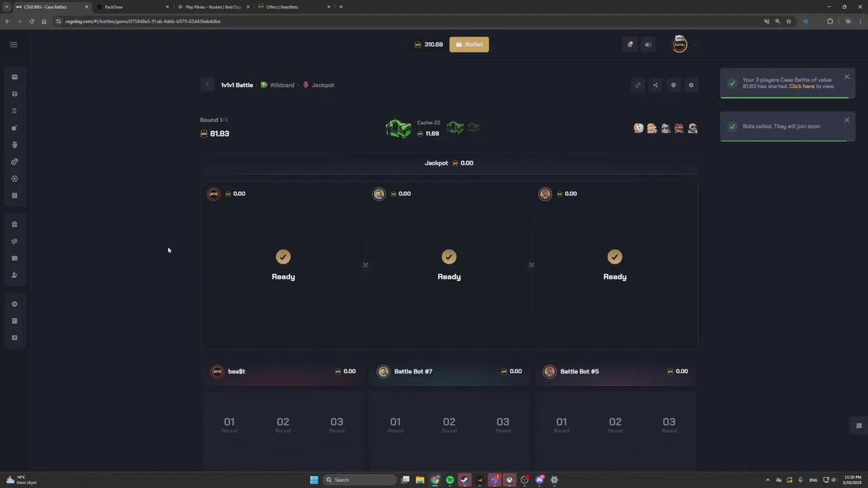The width and height of the screenshot is (868, 488).
Task: Click the Wildcard mode label
Action: coord(282,85)
